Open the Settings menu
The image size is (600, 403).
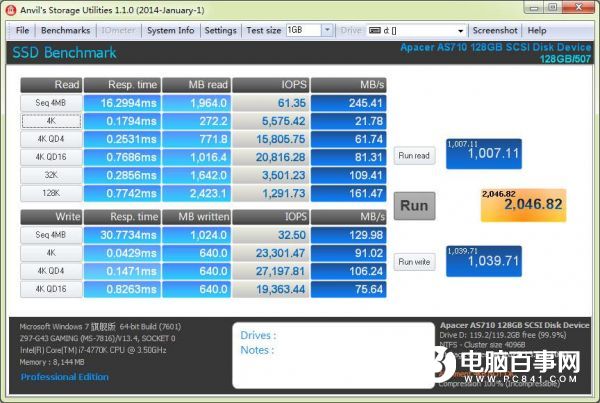(220, 30)
